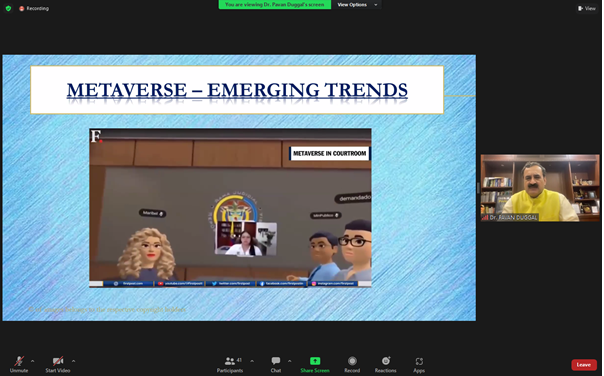604x376 pixels.
Task: Open the Participants panel
Action: coord(230,364)
